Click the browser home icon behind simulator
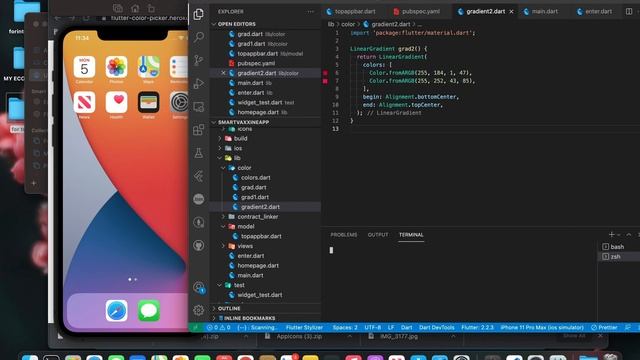Image resolution: width=640 pixels, height=360 pixels. point(135,9)
